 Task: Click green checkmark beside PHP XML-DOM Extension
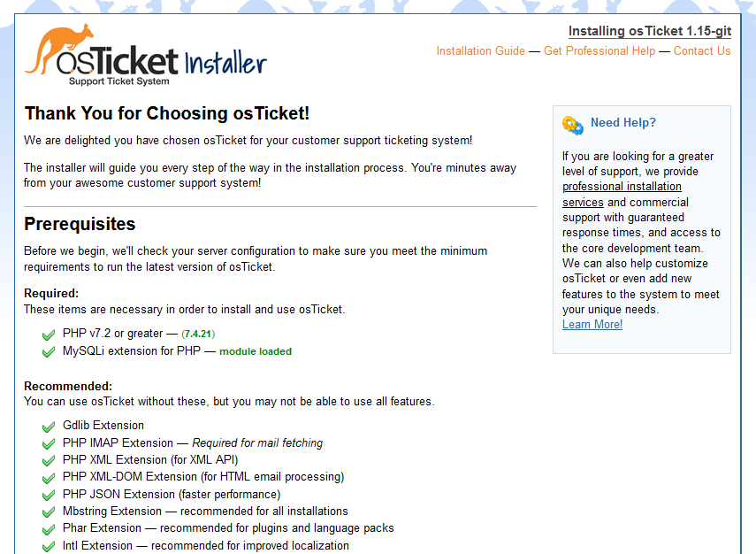pos(49,477)
